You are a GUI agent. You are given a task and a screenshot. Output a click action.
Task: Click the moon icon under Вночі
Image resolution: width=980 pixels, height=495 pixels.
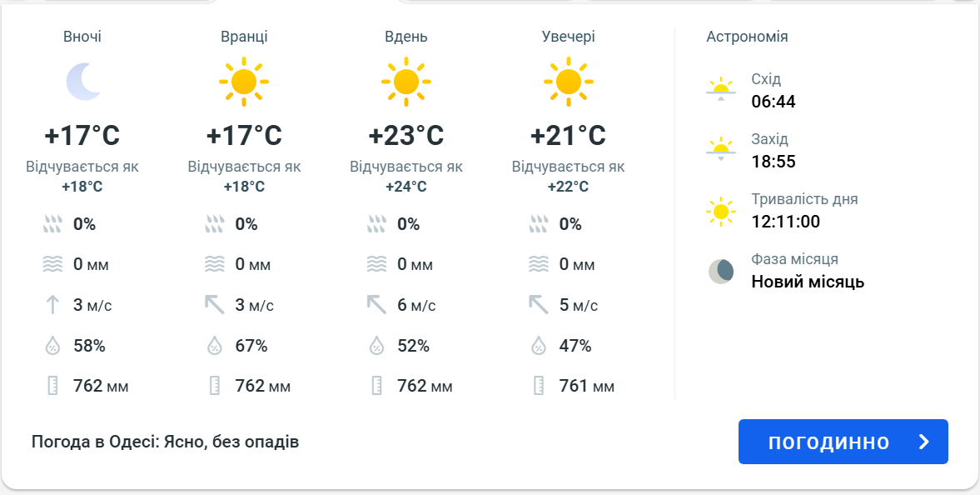tap(83, 79)
